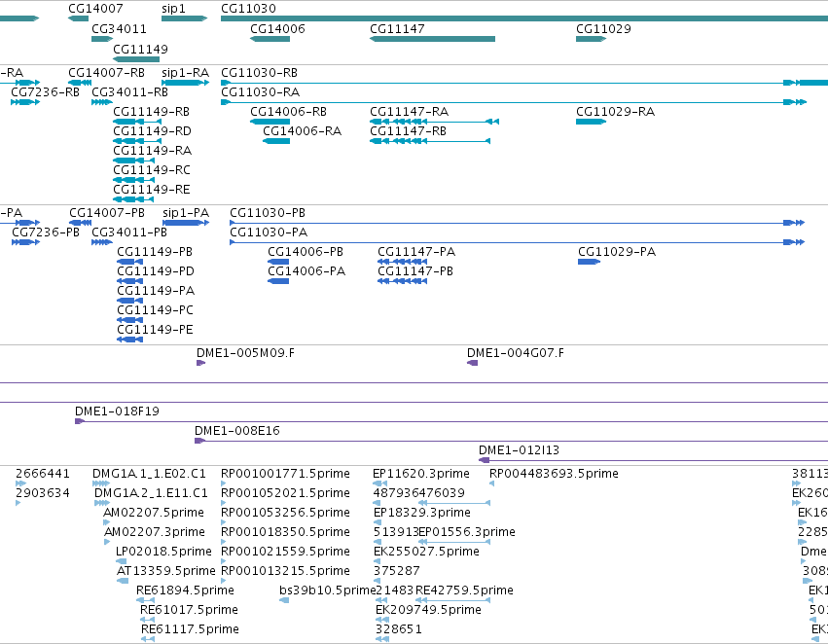Select the CG14006 gene glyph

point(270,39)
